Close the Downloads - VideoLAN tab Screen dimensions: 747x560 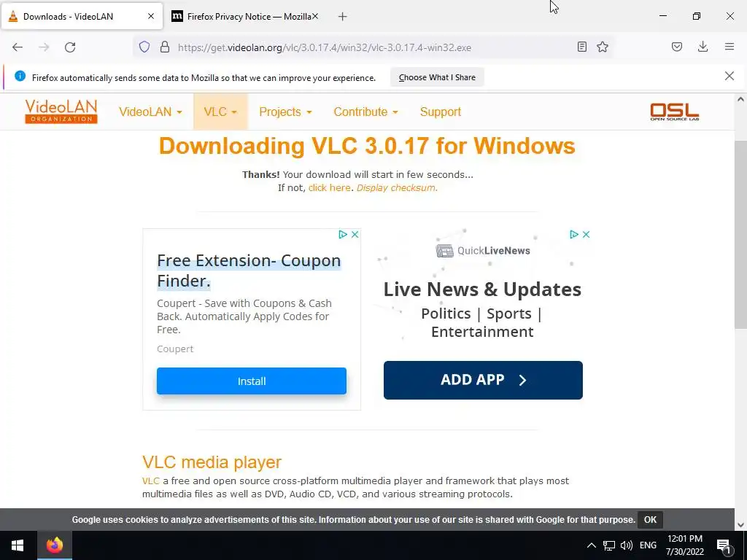tap(151, 16)
